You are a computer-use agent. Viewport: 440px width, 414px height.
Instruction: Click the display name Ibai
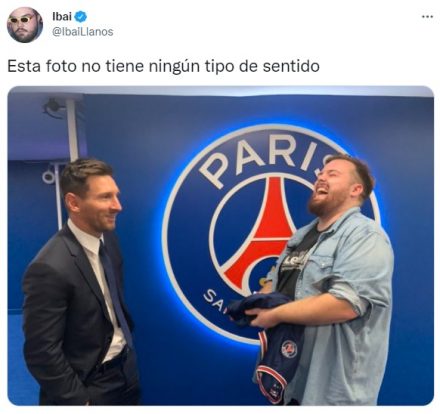(62, 16)
